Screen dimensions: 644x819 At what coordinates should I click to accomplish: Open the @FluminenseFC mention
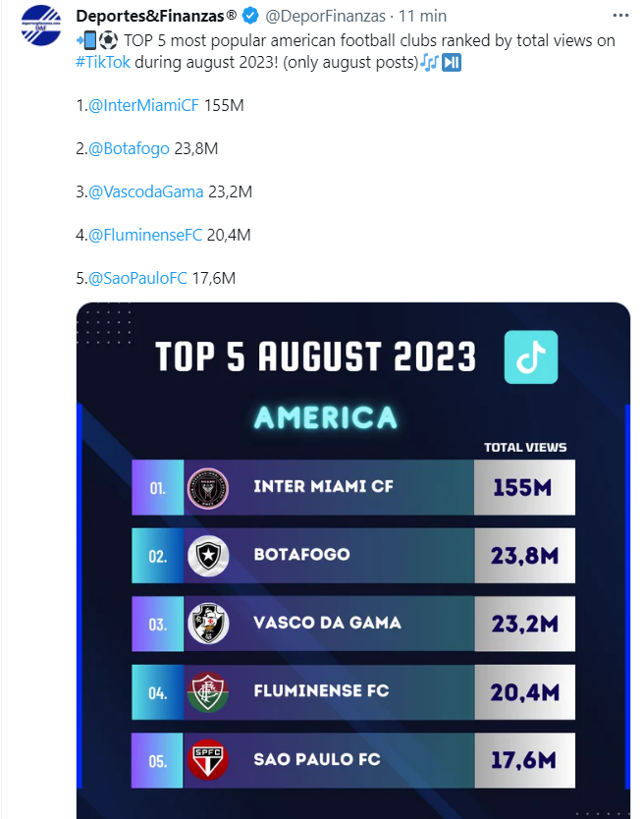point(145,235)
